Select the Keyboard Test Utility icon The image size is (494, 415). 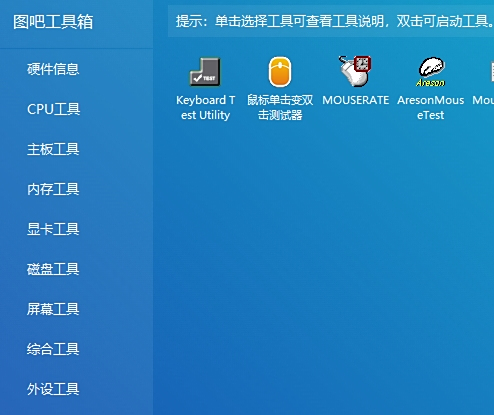[205, 72]
